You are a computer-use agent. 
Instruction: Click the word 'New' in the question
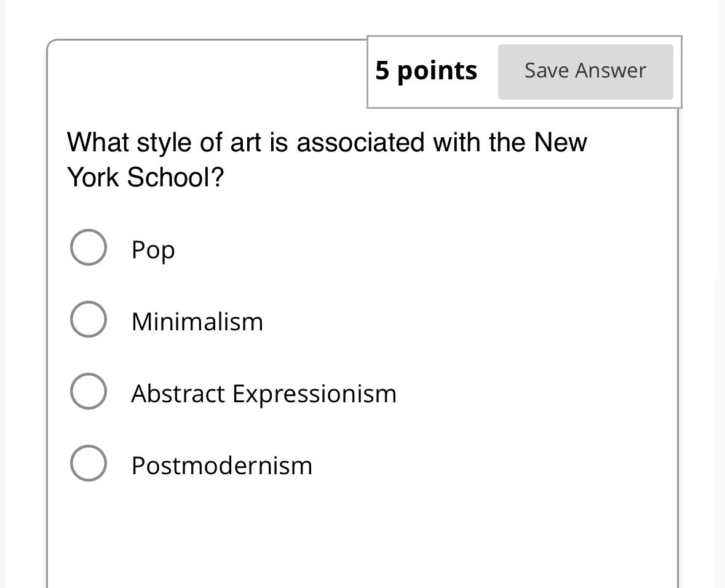point(560,143)
